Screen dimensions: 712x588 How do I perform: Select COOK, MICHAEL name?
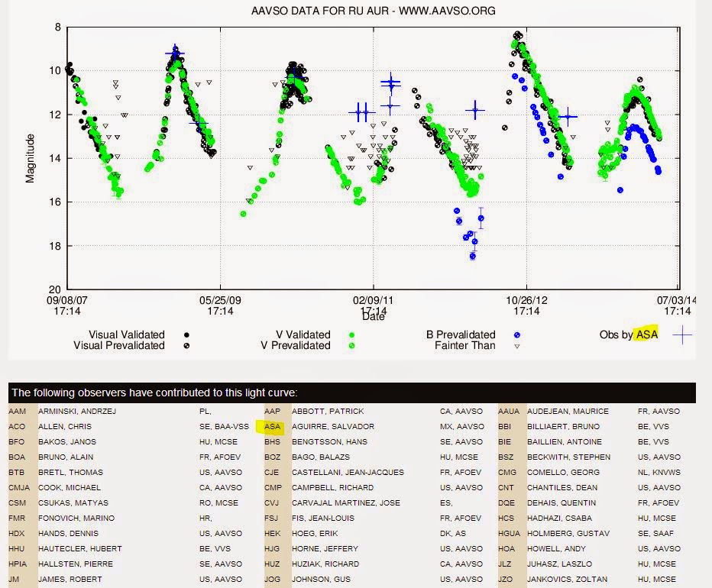click(70, 488)
